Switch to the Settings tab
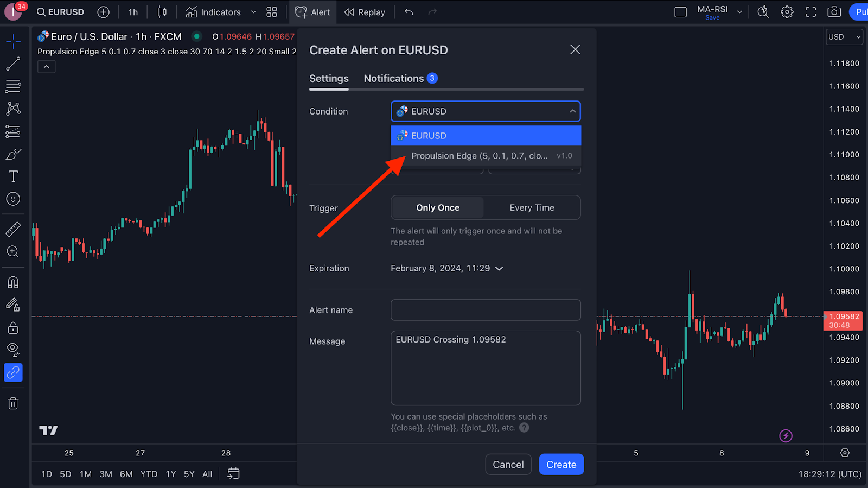The height and width of the screenshot is (488, 868). [x=329, y=78]
